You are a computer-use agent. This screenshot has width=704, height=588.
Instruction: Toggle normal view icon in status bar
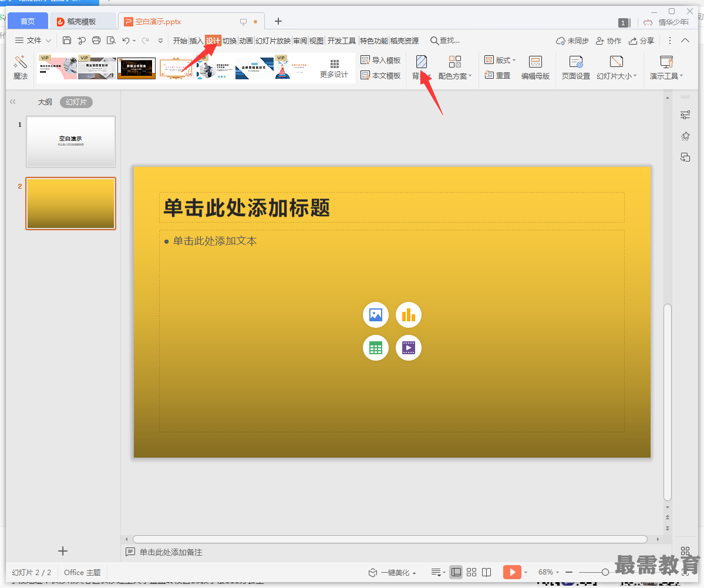[x=456, y=572]
